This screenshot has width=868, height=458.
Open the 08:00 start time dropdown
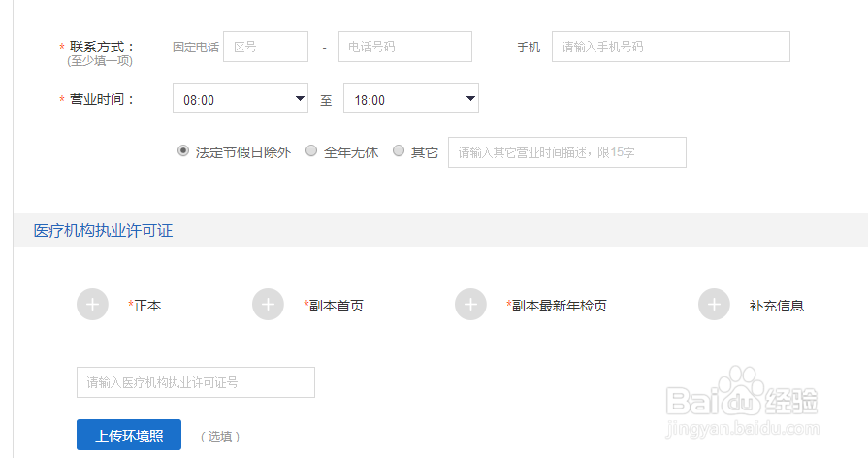tap(241, 99)
